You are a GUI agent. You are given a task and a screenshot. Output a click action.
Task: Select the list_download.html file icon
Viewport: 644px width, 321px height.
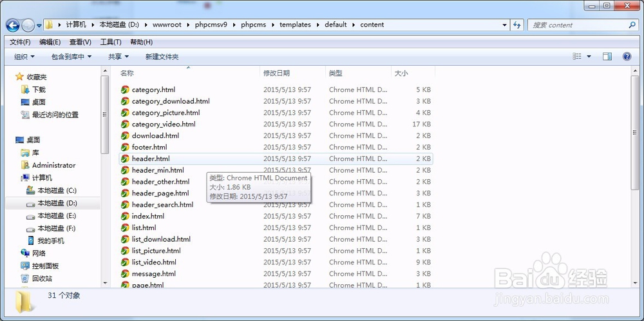[x=125, y=239]
